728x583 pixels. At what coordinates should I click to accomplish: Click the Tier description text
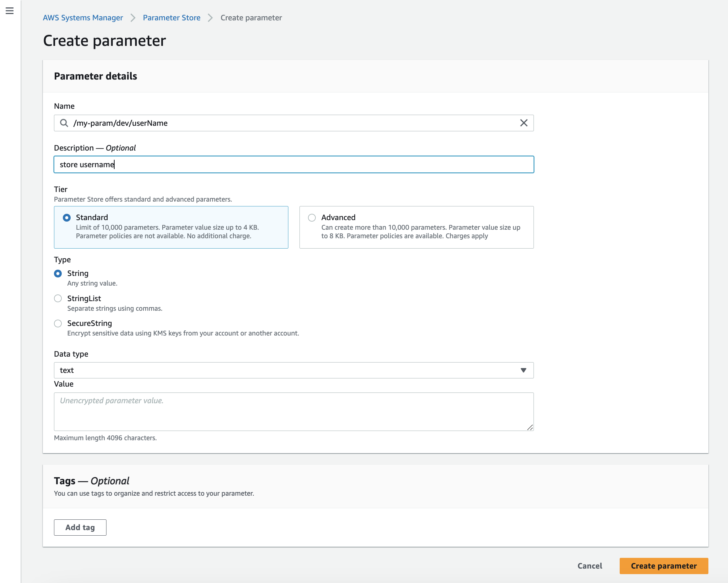(143, 199)
